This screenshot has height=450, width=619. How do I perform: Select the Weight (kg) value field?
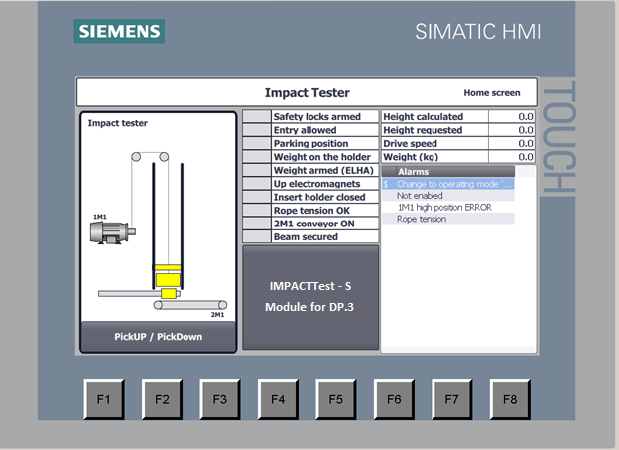pos(512,157)
